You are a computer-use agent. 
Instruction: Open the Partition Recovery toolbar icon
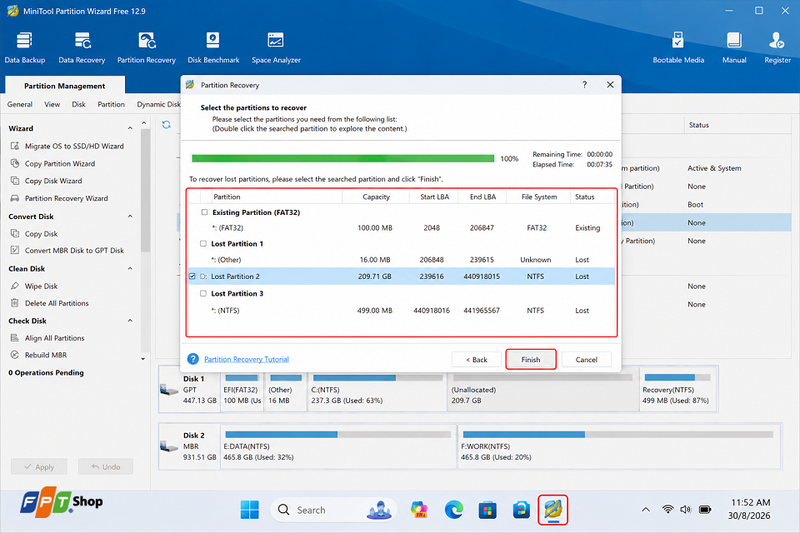146,48
